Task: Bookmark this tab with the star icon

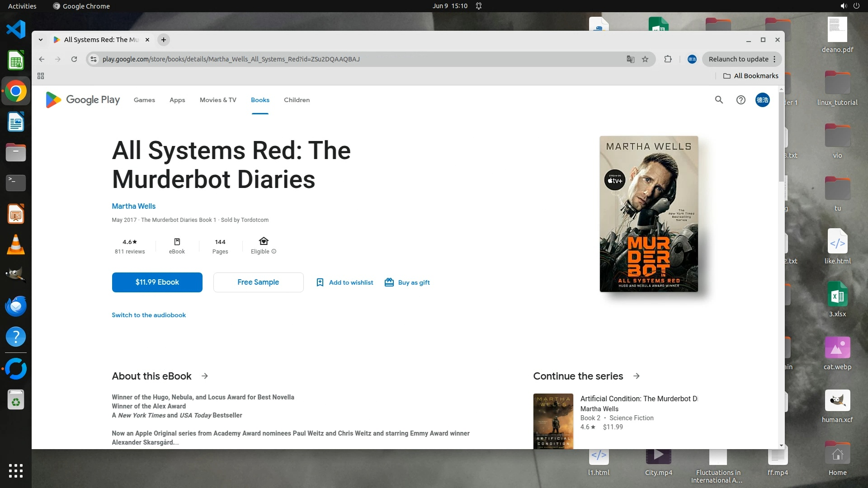Action: point(645,59)
